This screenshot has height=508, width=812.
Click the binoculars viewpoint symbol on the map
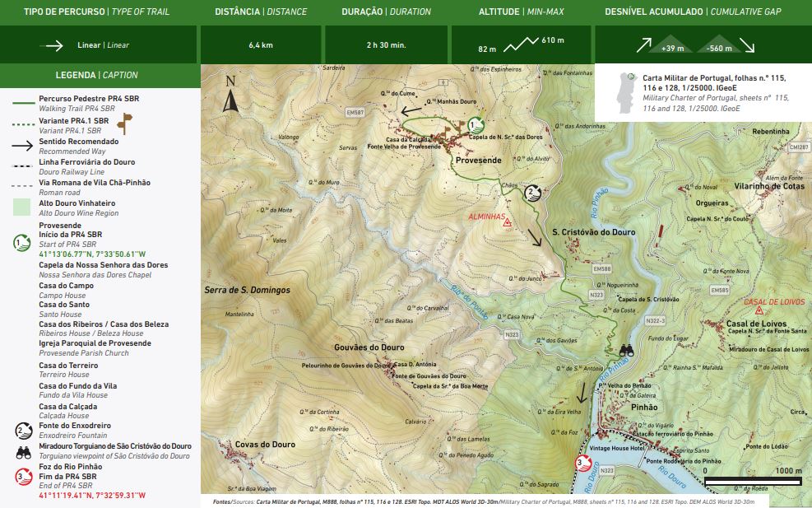pos(627,349)
